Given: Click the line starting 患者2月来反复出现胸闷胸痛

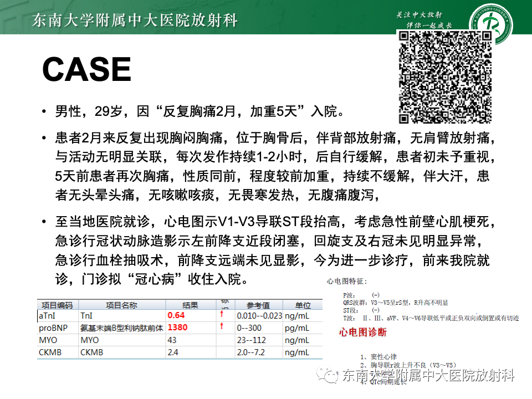Looking at the screenshot, I should pyautogui.click(x=275, y=138).
